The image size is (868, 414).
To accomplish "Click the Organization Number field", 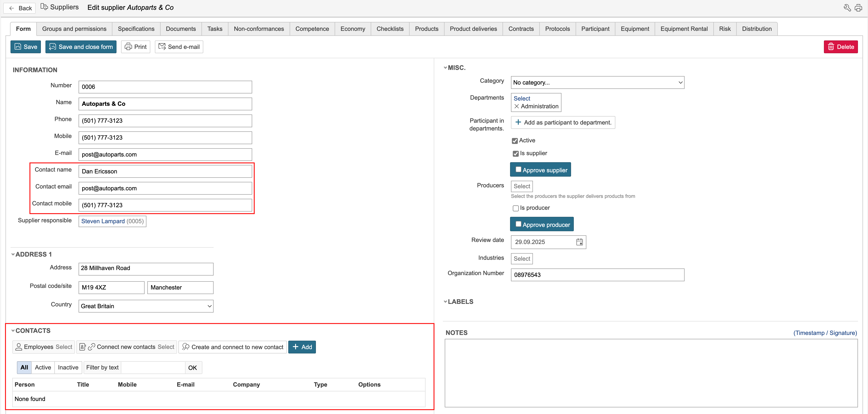I will click(597, 275).
